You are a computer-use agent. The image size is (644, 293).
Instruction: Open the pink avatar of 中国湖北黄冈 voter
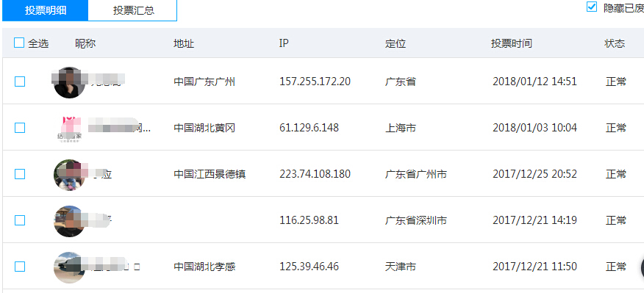click(69, 129)
